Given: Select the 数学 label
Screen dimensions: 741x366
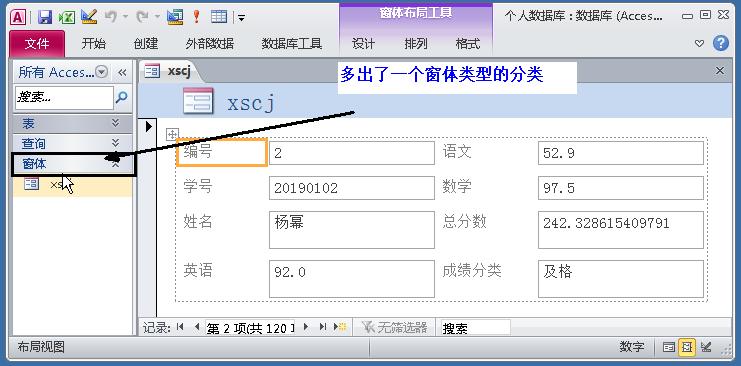Looking at the screenshot, I should pos(457,187).
